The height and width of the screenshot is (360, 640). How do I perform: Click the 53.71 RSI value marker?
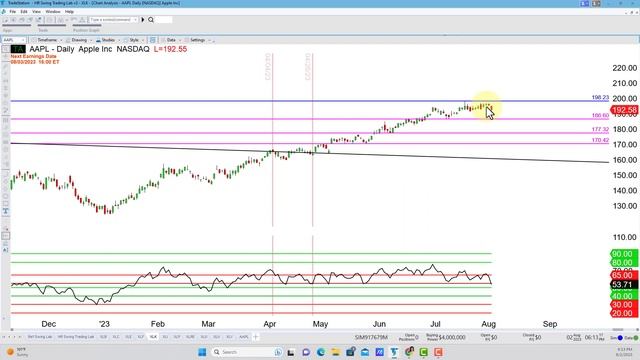624,284
